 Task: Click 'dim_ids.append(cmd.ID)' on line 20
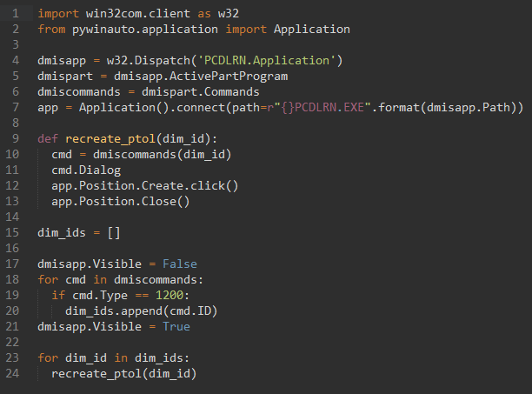coord(141,311)
